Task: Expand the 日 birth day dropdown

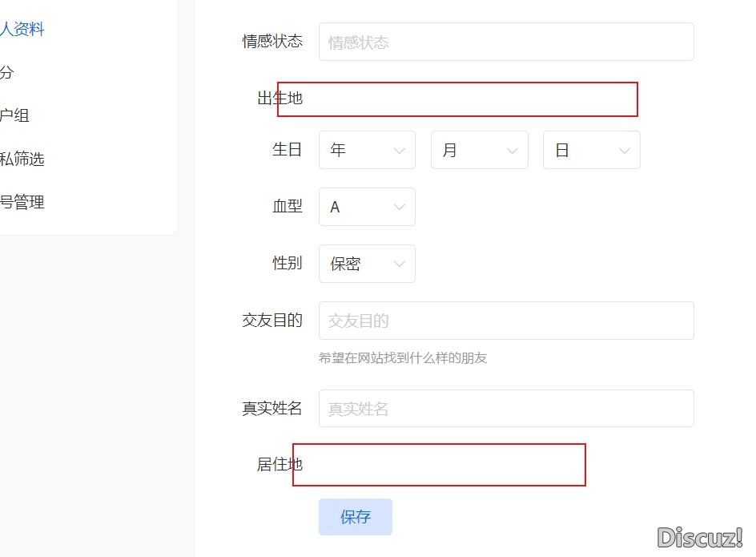Action: [591, 149]
